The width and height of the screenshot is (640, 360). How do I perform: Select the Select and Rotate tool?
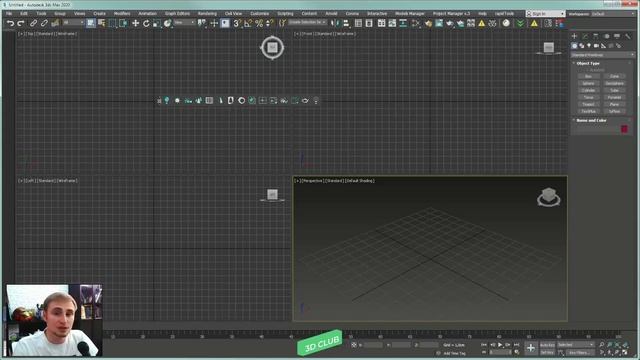click(146, 23)
